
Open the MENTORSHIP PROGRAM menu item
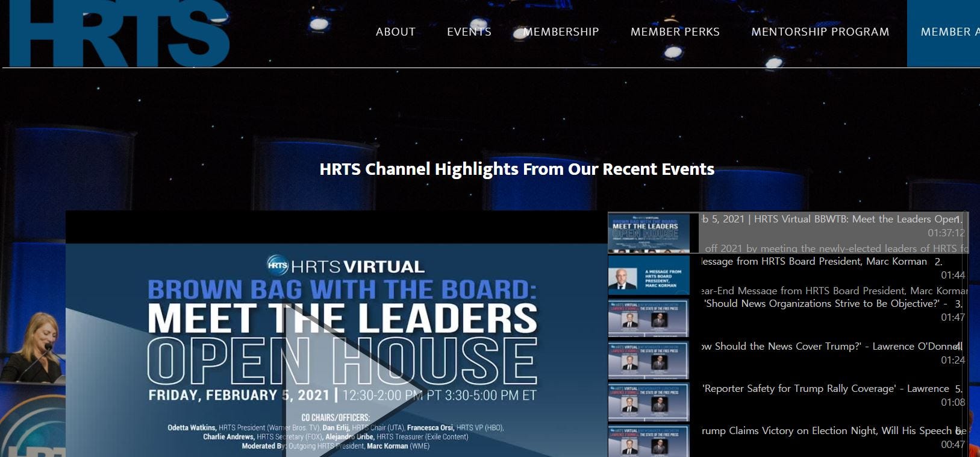(x=820, y=32)
